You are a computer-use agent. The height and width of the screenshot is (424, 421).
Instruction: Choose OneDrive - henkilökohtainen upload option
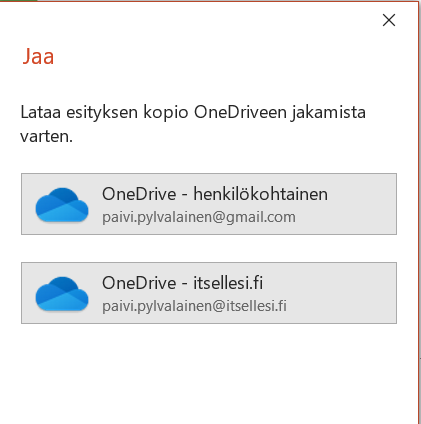click(209, 204)
